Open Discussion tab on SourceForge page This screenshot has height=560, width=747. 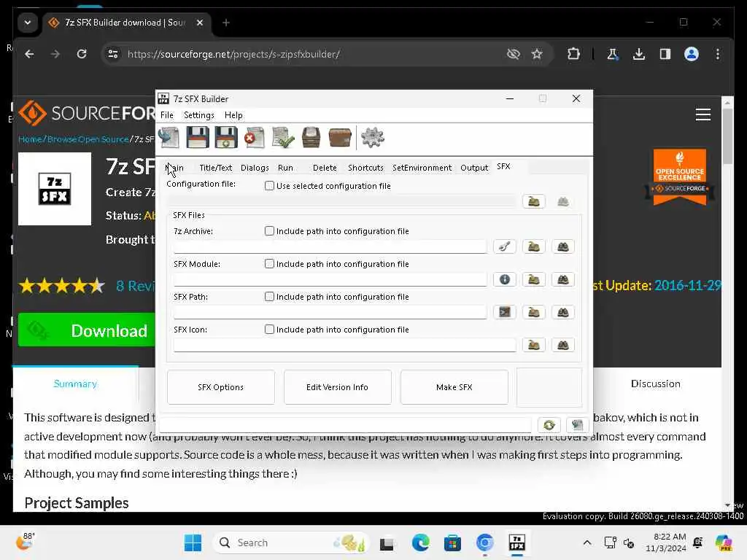656,384
